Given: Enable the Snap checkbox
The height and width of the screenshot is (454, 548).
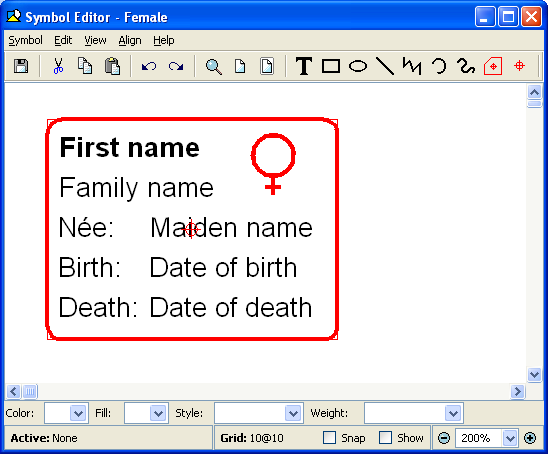Looking at the screenshot, I should click(329, 438).
